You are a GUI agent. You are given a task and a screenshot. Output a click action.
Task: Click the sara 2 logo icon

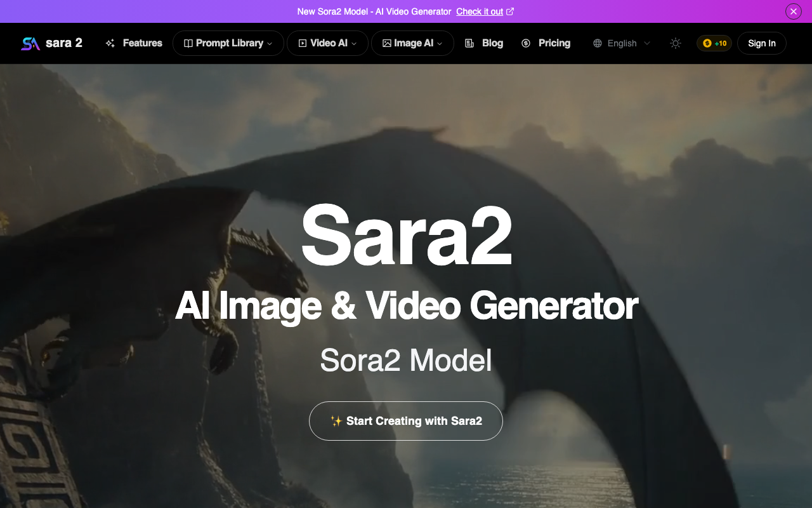(x=30, y=43)
